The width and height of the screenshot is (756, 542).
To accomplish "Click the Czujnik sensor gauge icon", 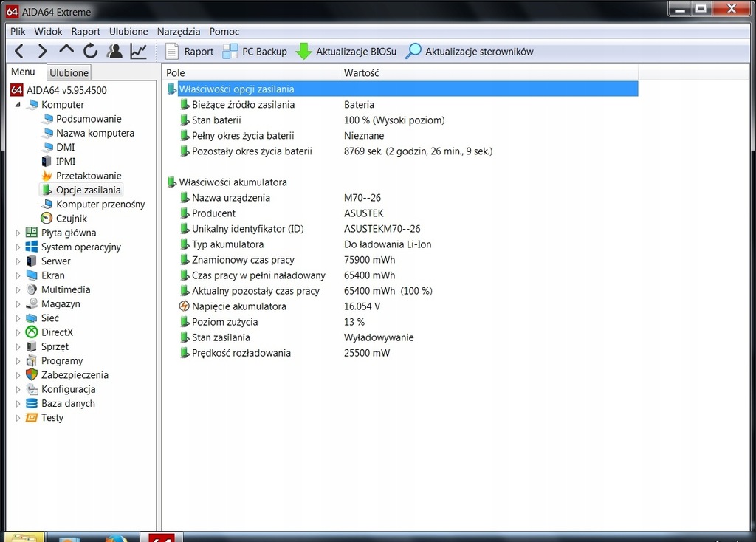I will [x=47, y=219].
